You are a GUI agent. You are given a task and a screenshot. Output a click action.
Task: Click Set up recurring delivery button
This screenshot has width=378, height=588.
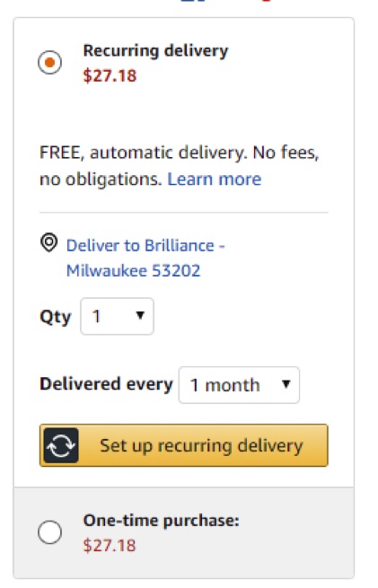pos(184,445)
